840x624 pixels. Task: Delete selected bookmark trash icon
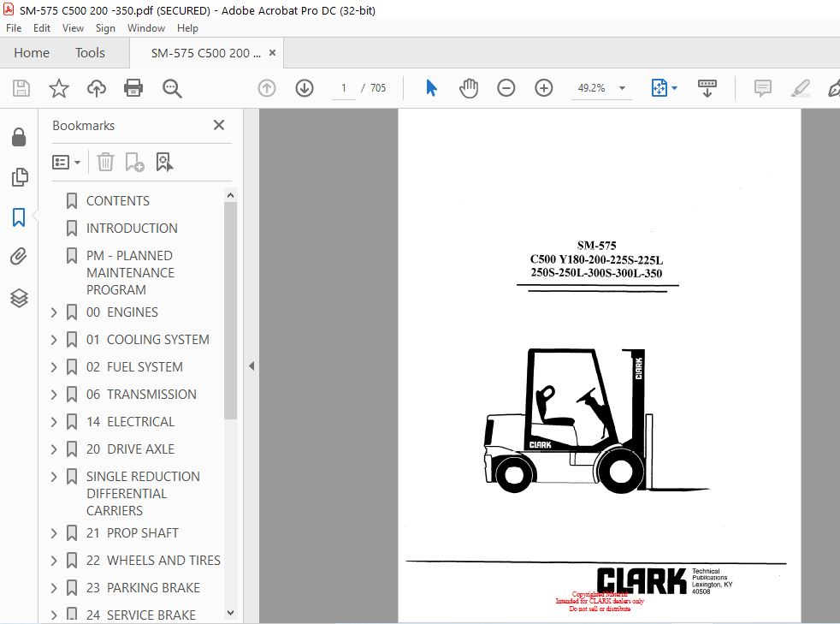coord(105,162)
